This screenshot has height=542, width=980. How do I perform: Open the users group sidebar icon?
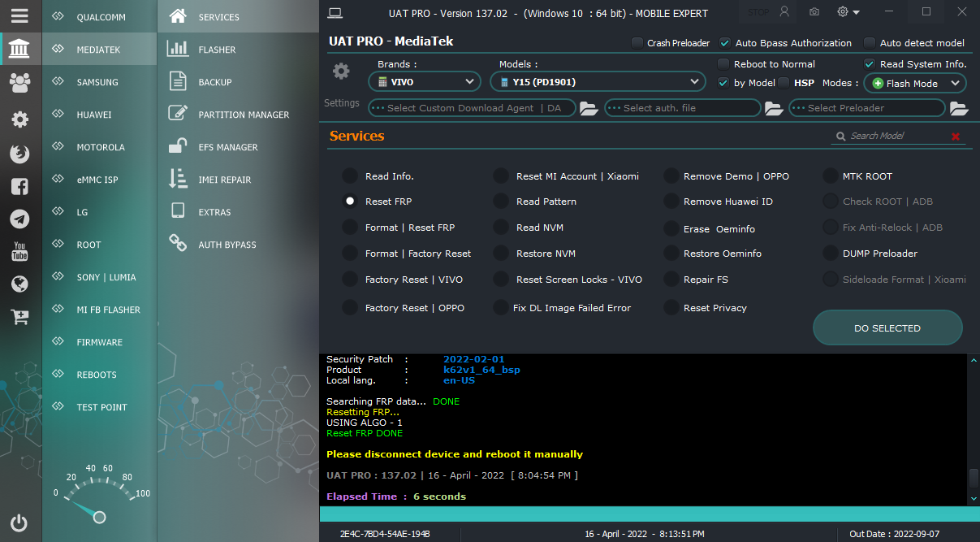[19, 82]
